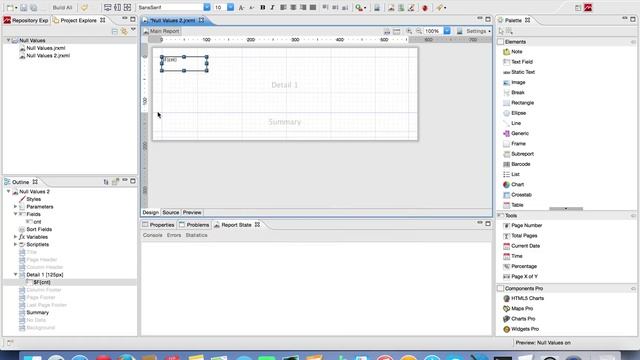640x360 pixels.
Task: Choose Static Text from the Palette
Action: point(519,72)
